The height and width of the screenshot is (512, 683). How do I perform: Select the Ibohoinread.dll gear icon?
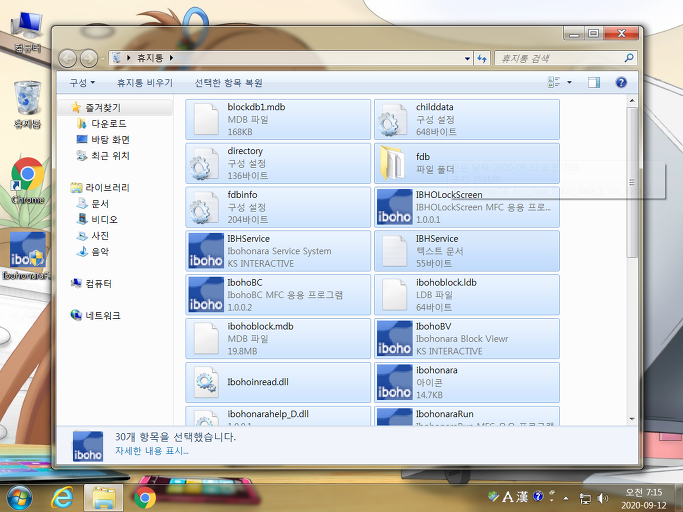[x=206, y=382]
